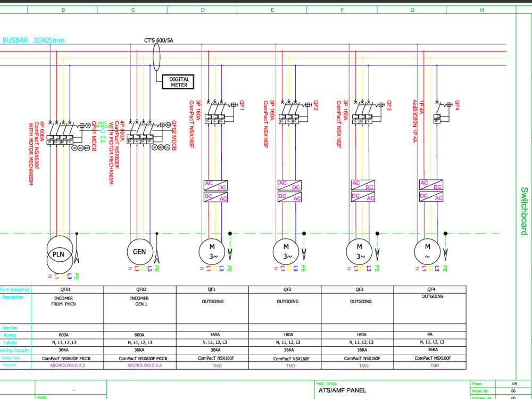Click the ELECT. INTERLOCK green label
Viewport: 532px width, 399px height.
tap(103, 124)
